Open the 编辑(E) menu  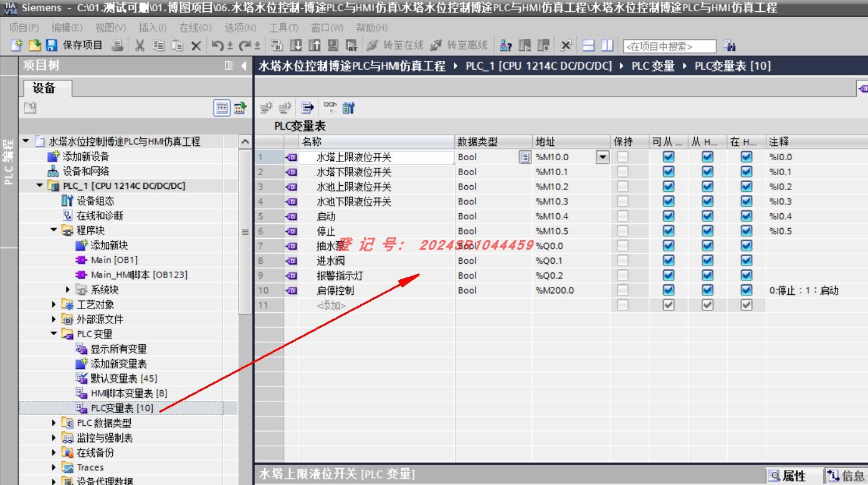(67, 28)
